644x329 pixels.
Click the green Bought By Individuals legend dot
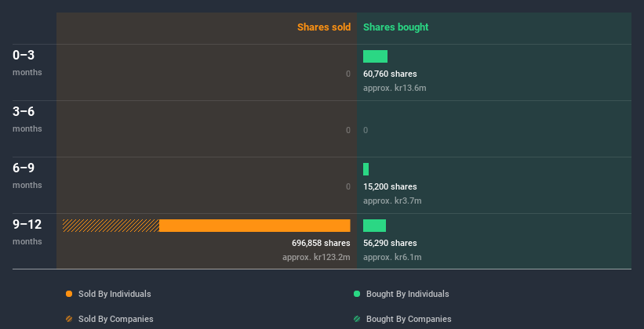(357, 294)
